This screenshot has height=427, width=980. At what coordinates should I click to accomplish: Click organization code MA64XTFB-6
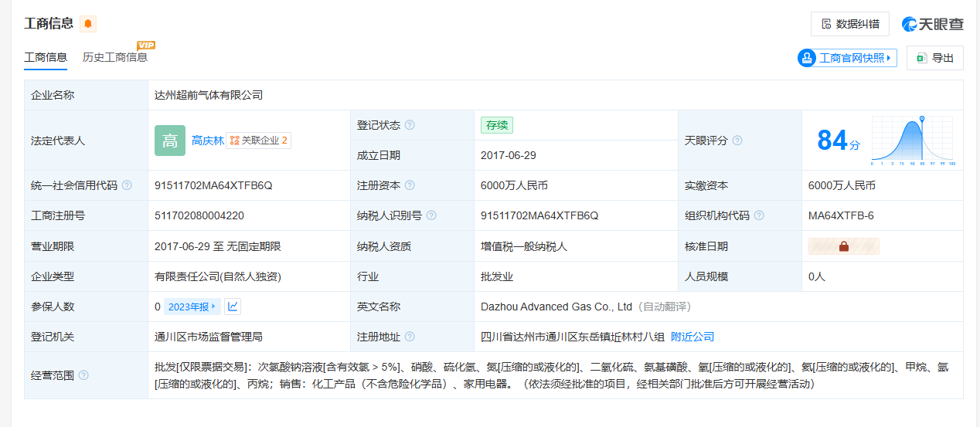841,215
